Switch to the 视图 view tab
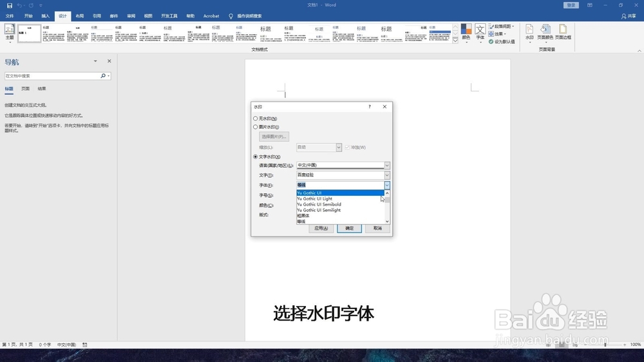Viewport: 644px width, 362px height. [148, 16]
